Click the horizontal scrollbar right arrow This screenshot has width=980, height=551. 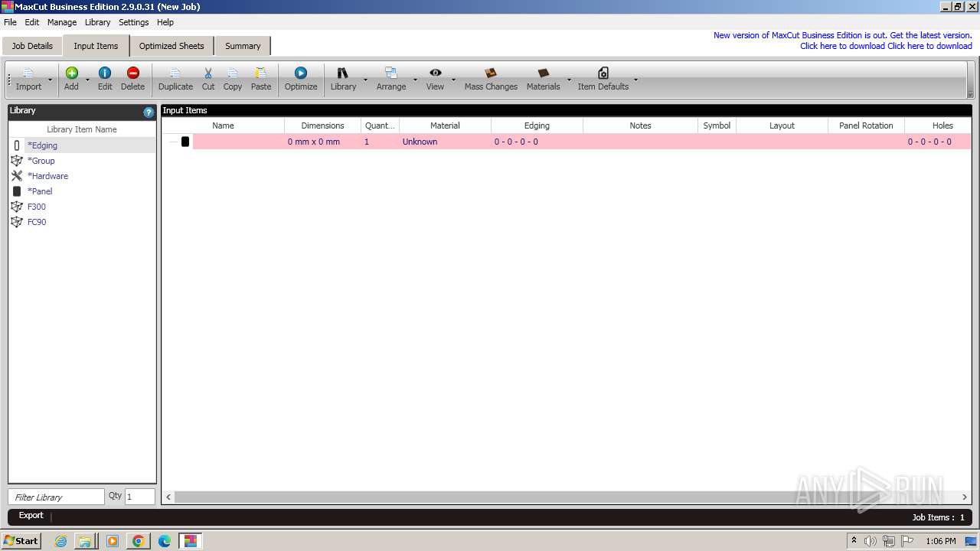pos(965,497)
